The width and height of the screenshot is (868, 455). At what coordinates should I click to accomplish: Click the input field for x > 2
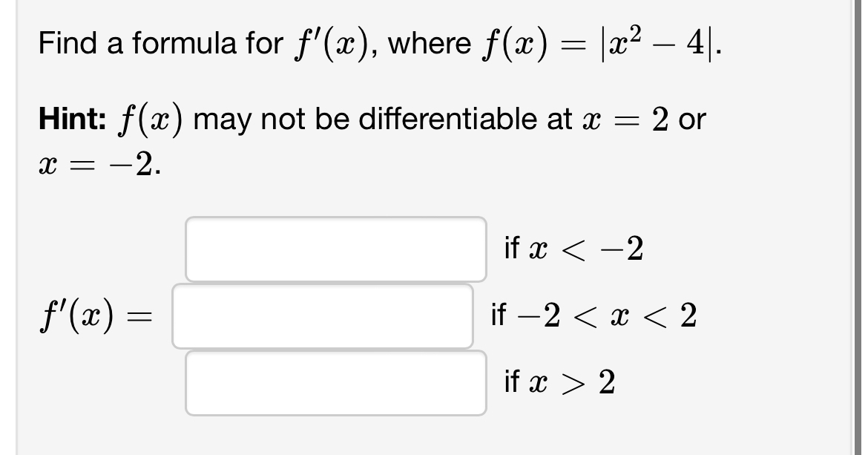pyautogui.click(x=335, y=382)
